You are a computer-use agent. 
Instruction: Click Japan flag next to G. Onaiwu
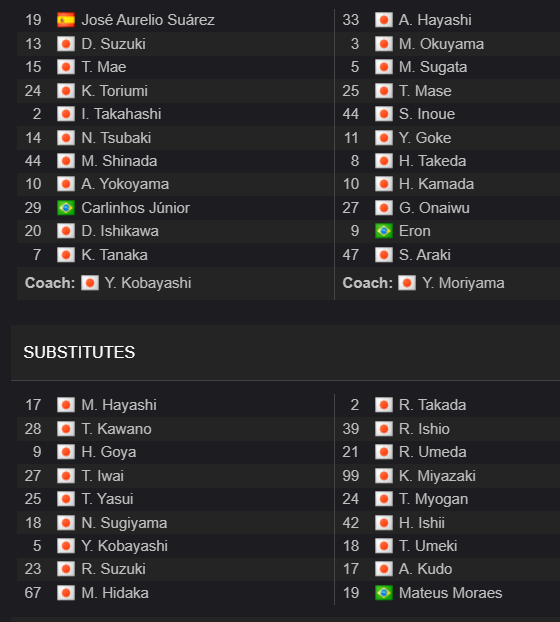[384, 208]
